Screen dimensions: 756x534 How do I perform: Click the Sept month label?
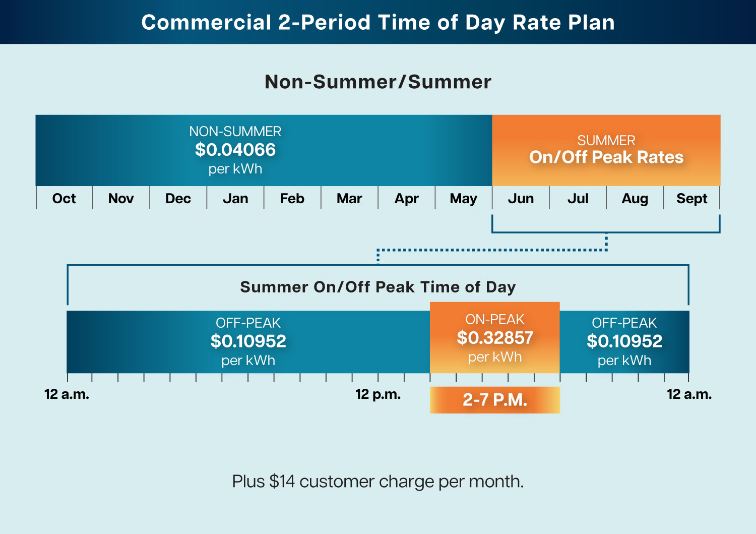tap(691, 199)
